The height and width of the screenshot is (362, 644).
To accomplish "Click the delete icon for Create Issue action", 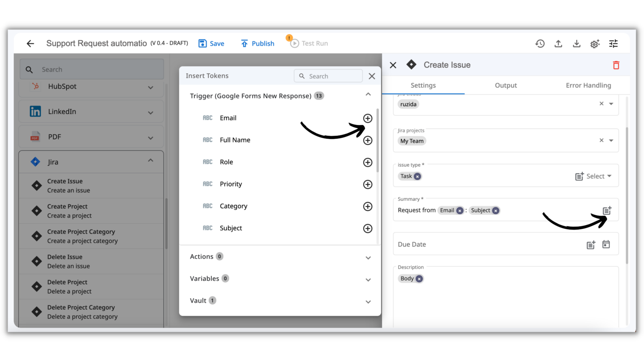I will point(616,65).
